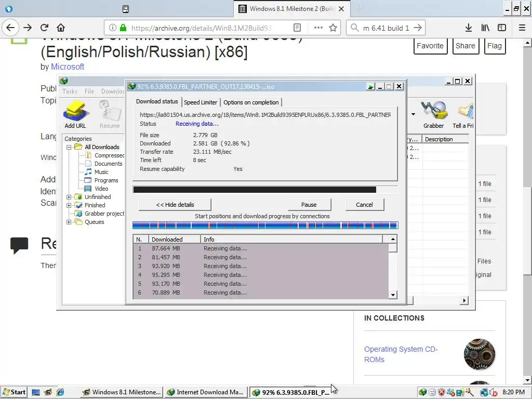Image resolution: width=532 pixels, height=399 pixels.
Task: Switch to the Speed Limiter tab
Action: pyautogui.click(x=201, y=102)
